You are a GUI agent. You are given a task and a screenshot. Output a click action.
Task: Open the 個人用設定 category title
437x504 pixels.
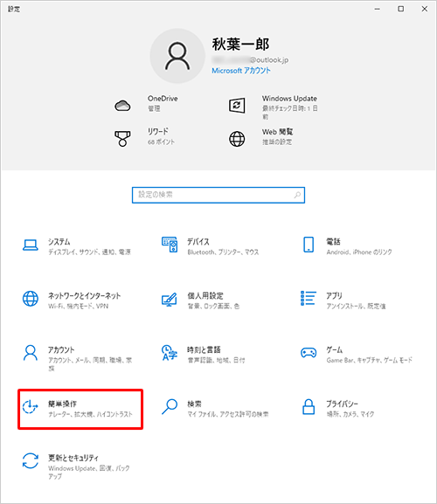click(205, 296)
